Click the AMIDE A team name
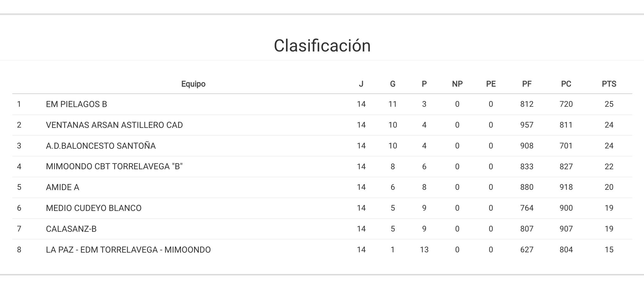The width and height of the screenshot is (644, 288). click(x=62, y=187)
